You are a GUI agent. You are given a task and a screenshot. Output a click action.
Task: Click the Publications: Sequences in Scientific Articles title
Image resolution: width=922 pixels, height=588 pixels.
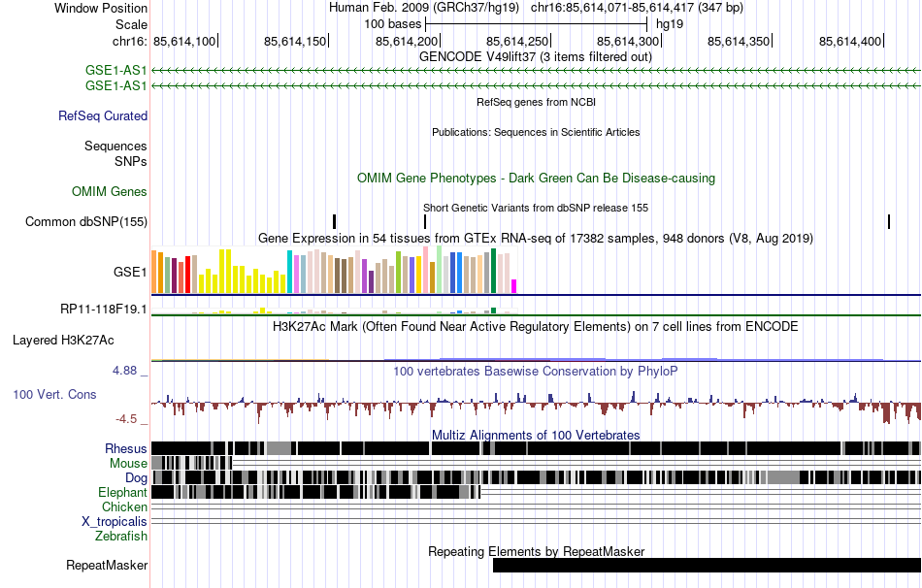(x=536, y=132)
